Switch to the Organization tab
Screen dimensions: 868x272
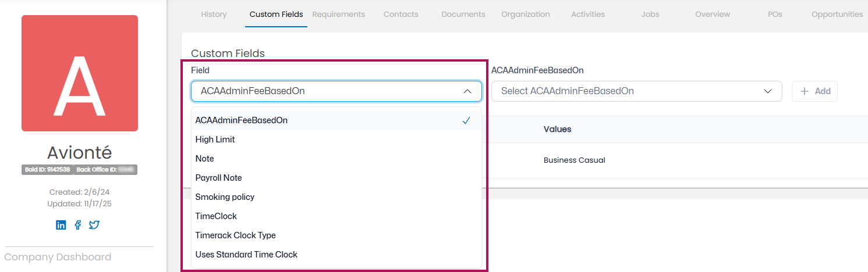click(526, 15)
